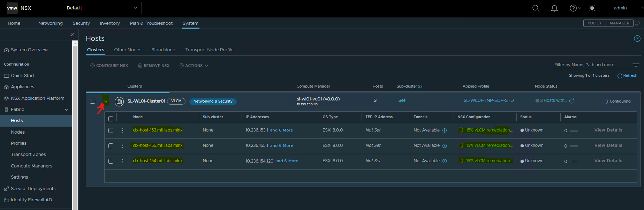Open the notifications bell icon
Viewport: 644px width, 210px height.
point(554,8)
